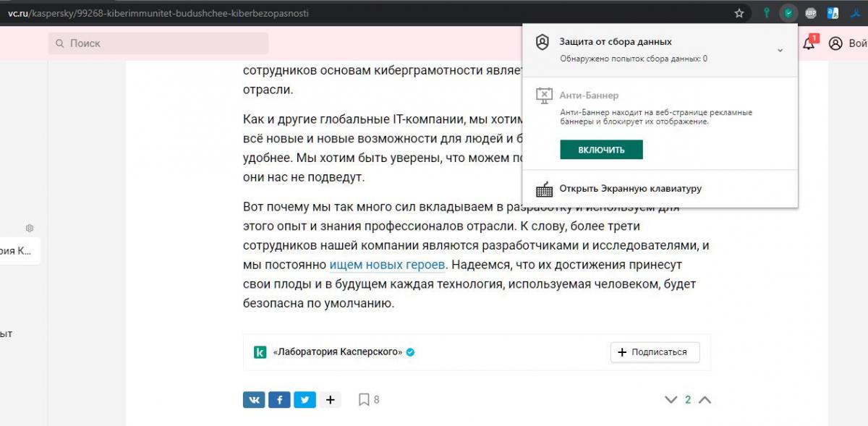Click the verified checkmark badge
Image resolution: width=868 pixels, height=426 pixels.
[410, 352]
